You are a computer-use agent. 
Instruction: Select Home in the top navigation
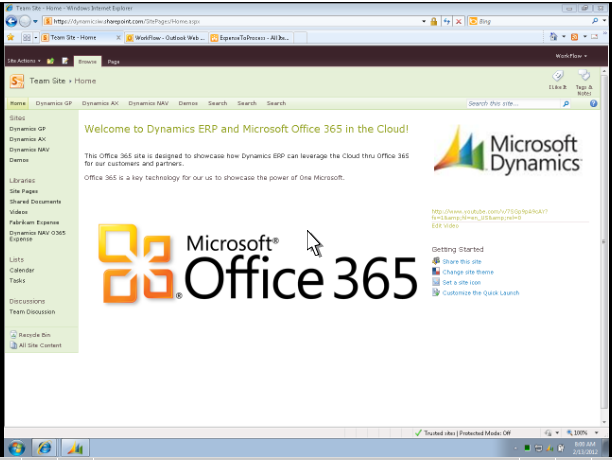click(x=18, y=103)
